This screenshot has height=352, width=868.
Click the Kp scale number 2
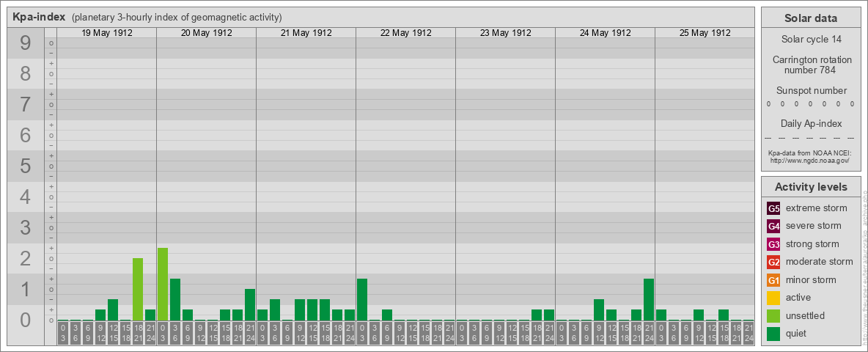click(26, 258)
